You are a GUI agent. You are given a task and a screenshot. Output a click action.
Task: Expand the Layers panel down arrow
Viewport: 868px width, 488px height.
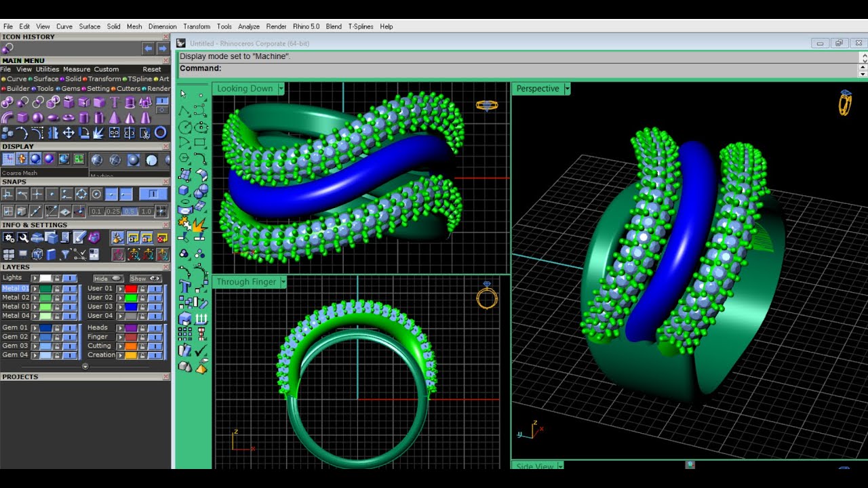(85, 367)
